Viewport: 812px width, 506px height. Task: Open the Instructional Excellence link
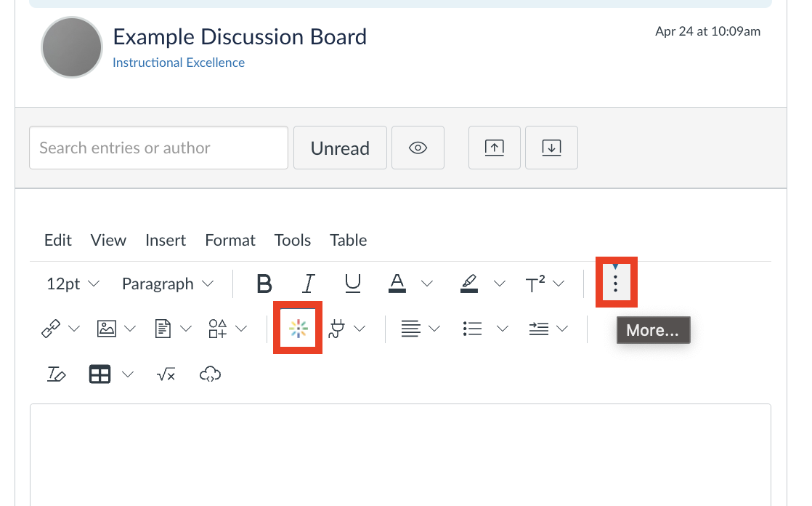[179, 63]
